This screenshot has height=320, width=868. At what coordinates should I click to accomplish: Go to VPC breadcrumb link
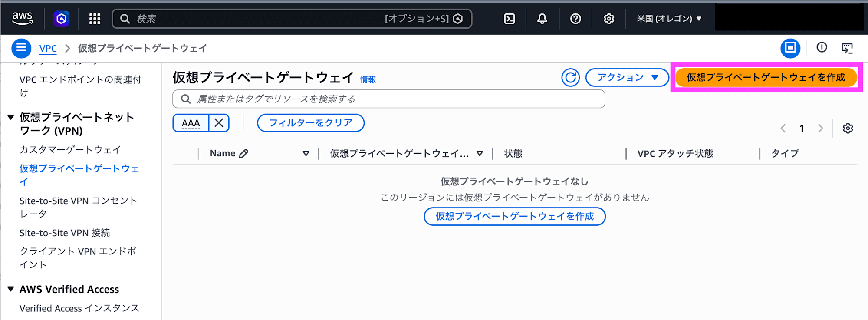pos(48,48)
